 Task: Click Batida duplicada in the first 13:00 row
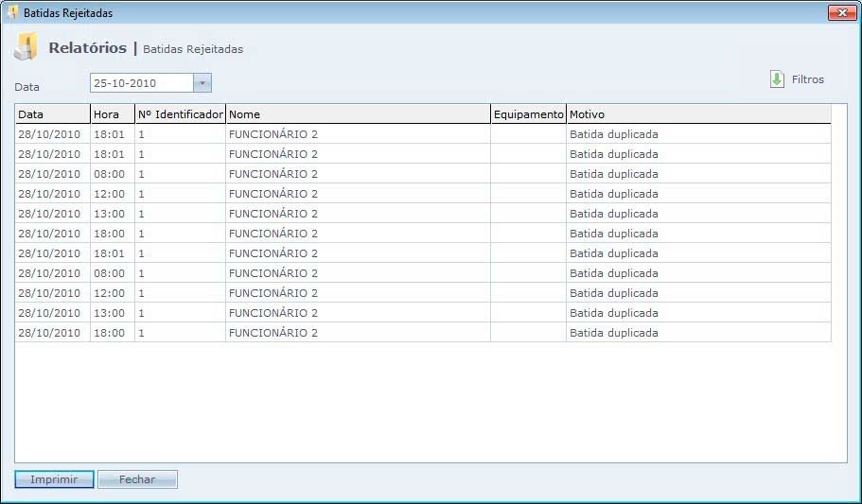[x=613, y=214]
